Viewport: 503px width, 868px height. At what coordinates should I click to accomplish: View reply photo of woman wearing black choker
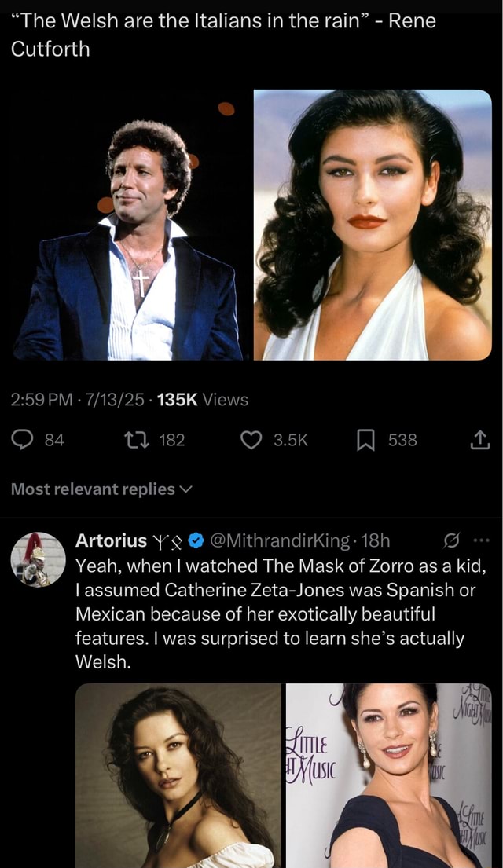178,775
